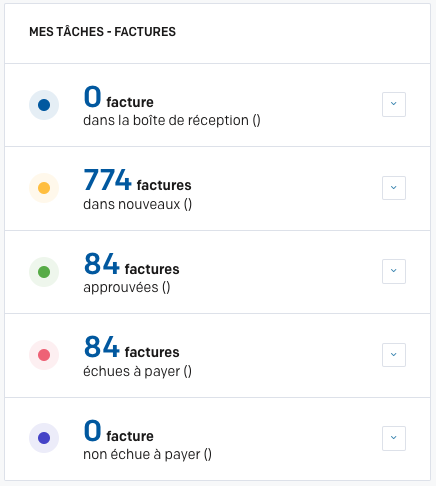Screen dimensions: 436x486
Task: Expand the boîte de réception row chevron
Action: 394,104
